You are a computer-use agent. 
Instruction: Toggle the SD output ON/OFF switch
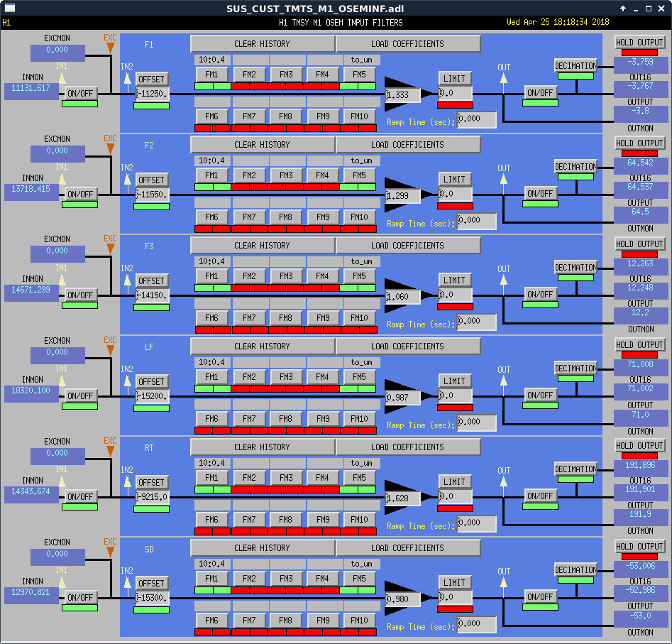pos(539,596)
